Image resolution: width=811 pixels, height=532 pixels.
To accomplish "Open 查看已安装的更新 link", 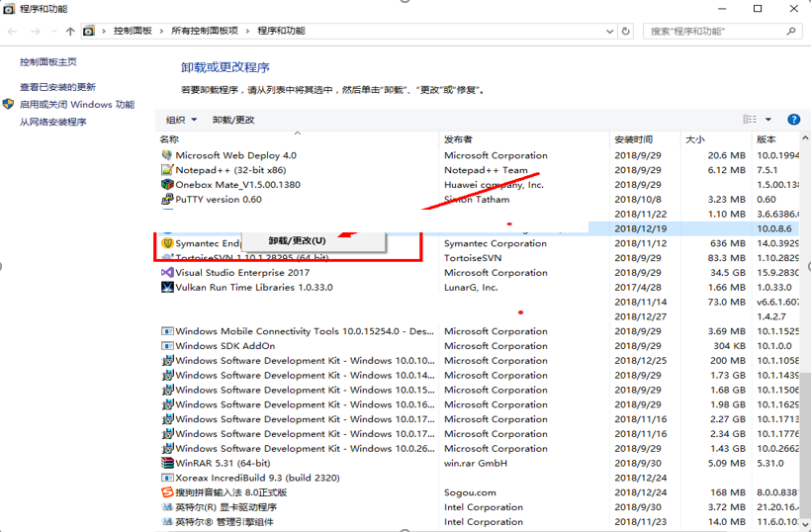I will (x=57, y=87).
